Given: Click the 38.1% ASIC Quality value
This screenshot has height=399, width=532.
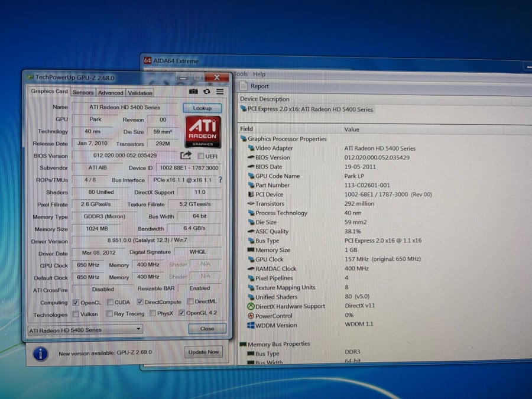Looking at the screenshot, I should (352, 231).
